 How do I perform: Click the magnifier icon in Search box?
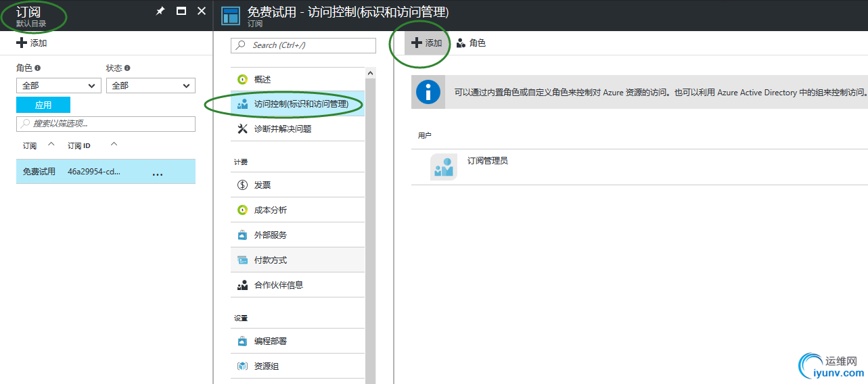click(242, 45)
